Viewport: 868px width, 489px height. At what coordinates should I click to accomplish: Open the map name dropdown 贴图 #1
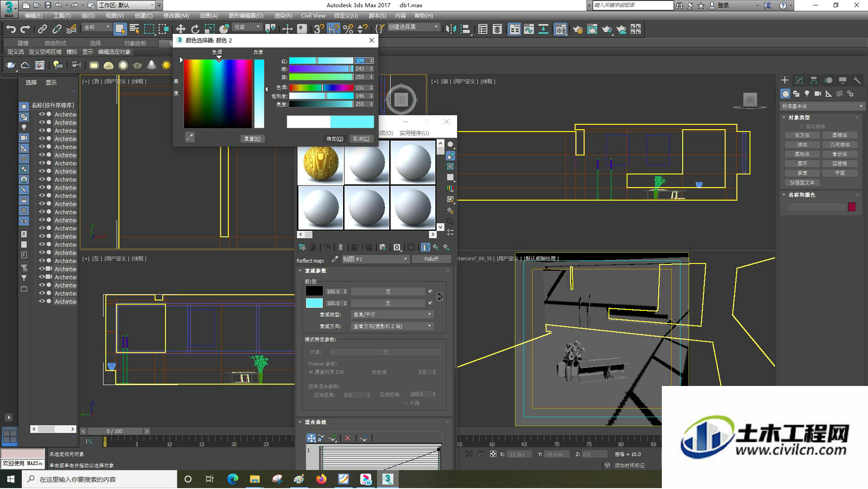(375, 259)
